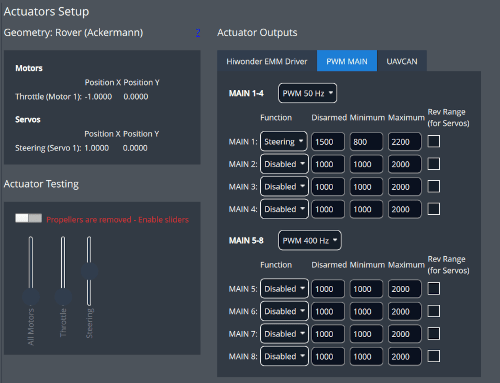This screenshot has height=383, width=500.
Task: Open MAIN 4 function dropdown
Action: tap(284, 209)
